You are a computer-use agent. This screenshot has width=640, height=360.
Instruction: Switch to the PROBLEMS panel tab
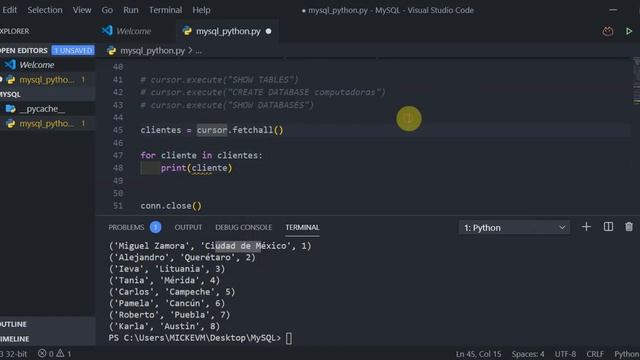click(126, 227)
